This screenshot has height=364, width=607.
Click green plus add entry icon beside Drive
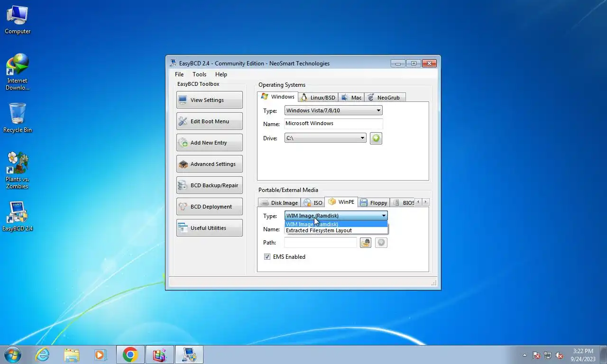tap(376, 138)
